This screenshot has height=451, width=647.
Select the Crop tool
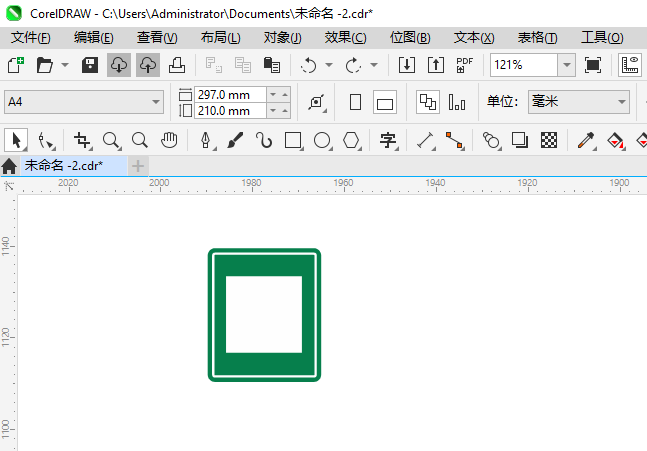(83, 140)
